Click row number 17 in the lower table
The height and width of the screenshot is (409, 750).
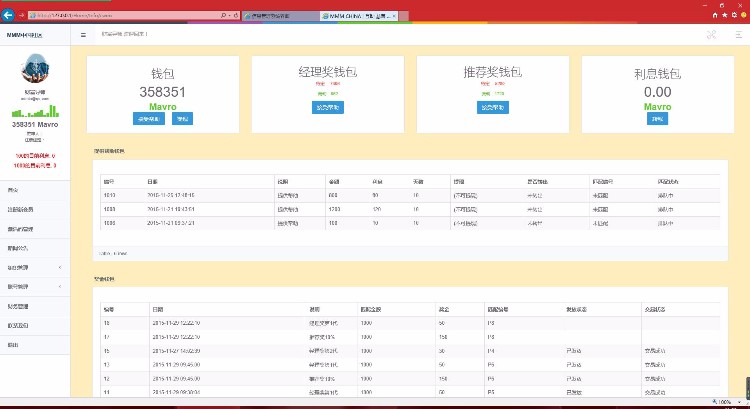click(106, 337)
